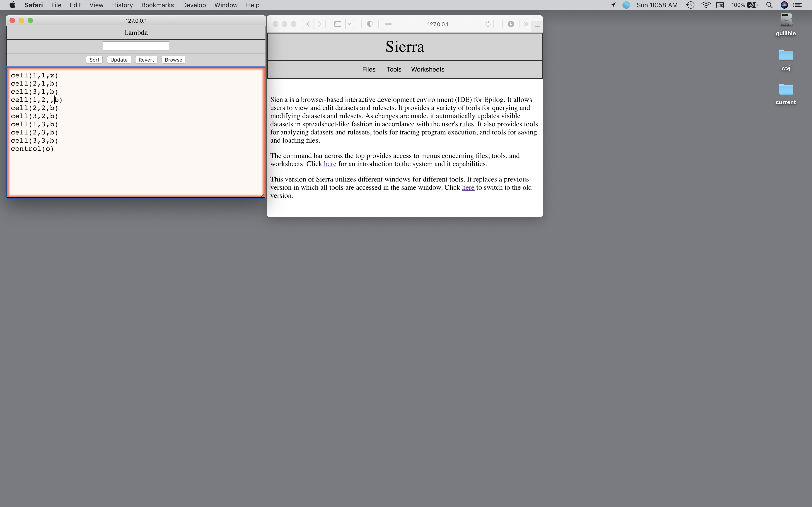Image resolution: width=812 pixels, height=507 pixels.
Task: Open a new tab with plus button
Action: 537,26
